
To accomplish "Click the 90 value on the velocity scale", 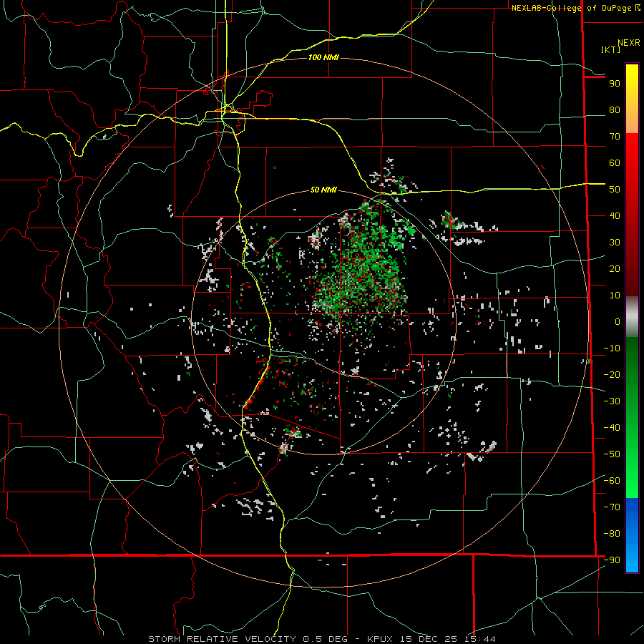I will click(615, 84).
